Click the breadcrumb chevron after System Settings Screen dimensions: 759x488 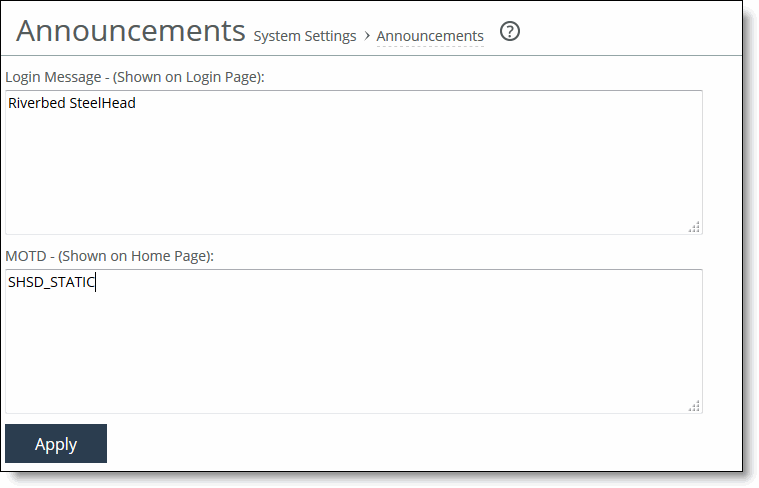coord(367,36)
